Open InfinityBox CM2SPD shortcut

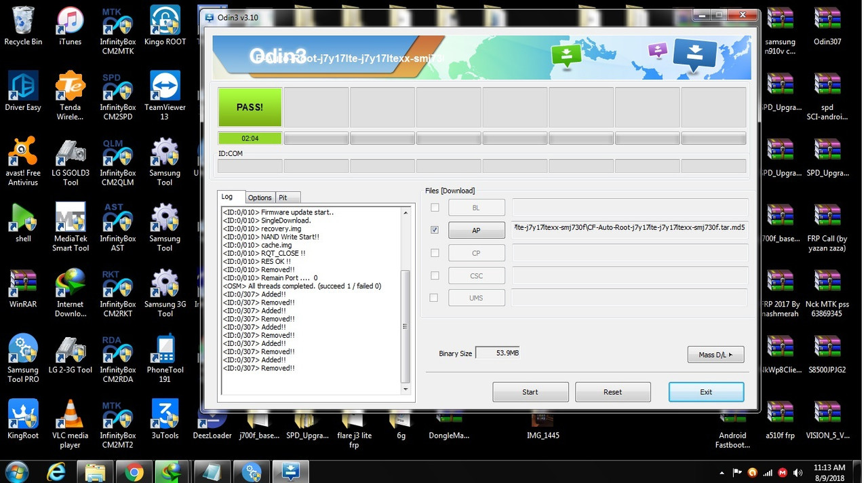click(117, 96)
